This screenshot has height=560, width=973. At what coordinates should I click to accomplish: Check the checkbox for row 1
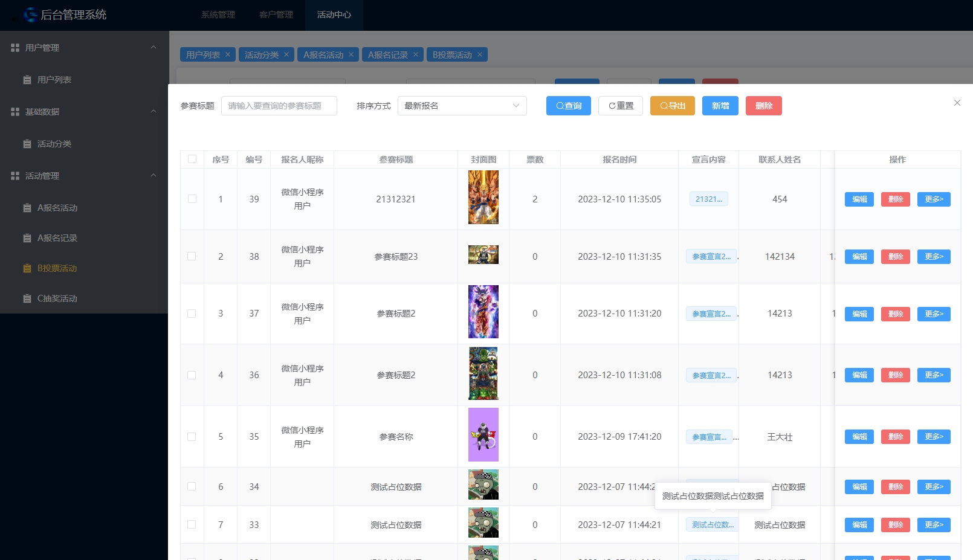[x=192, y=199]
